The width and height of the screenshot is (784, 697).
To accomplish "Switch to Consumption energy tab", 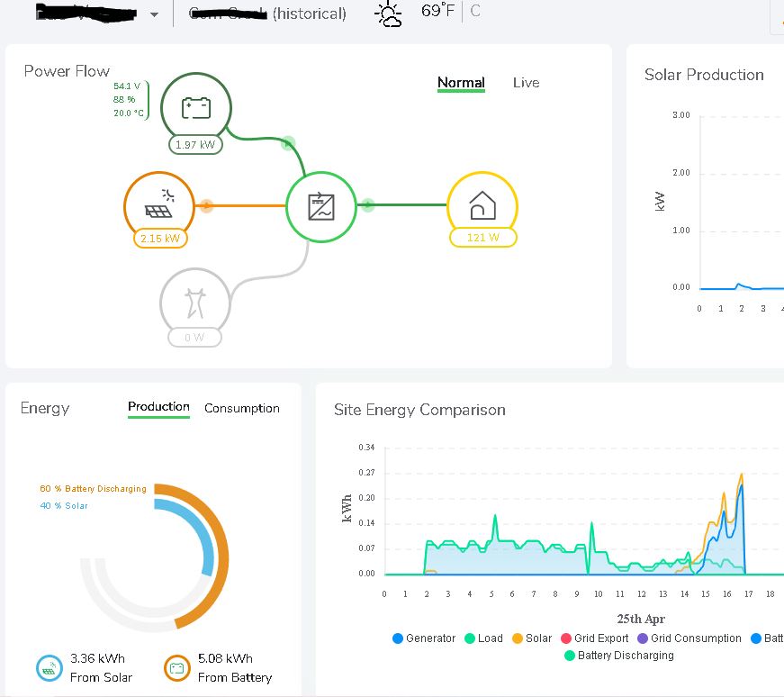I will (x=242, y=408).
